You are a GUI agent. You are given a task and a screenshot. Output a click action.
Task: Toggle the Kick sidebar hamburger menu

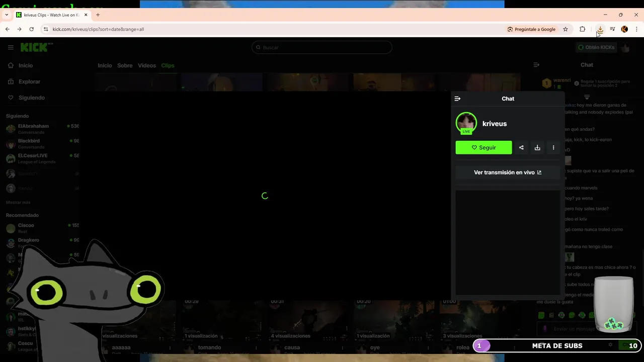tap(11, 47)
